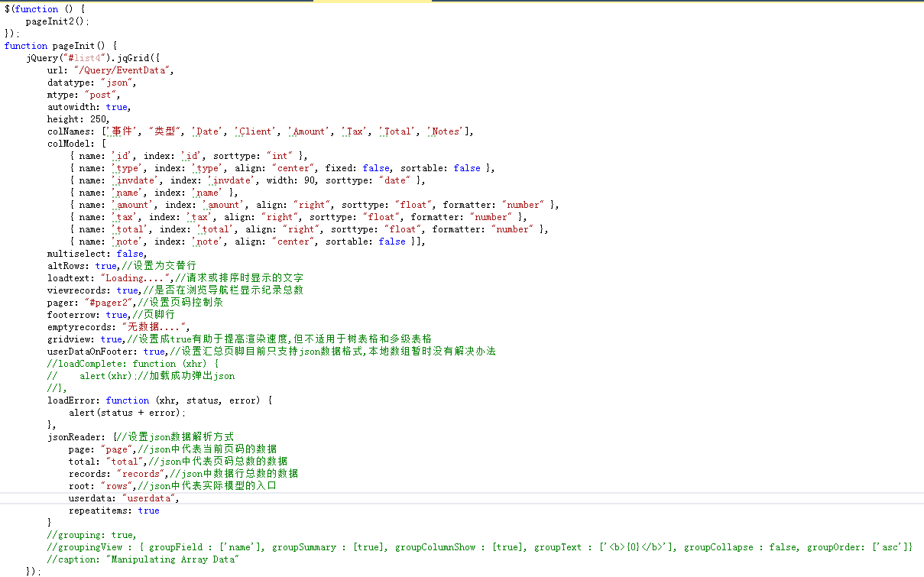Click the "multiselect: false" line

click(96, 254)
